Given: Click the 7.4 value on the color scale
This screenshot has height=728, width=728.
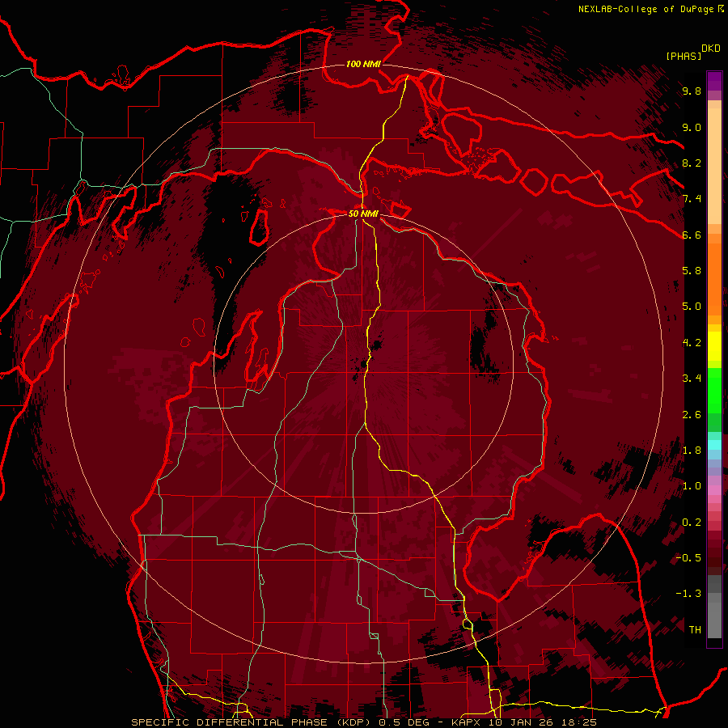Looking at the screenshot, I should tap(692, 199).
